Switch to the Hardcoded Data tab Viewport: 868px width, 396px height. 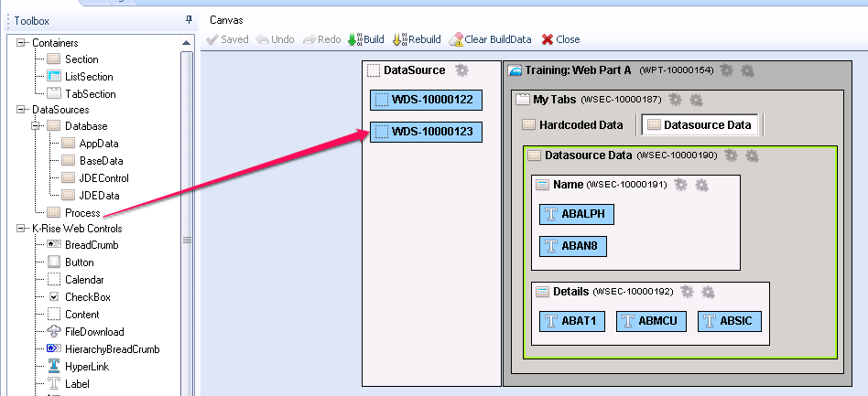573,125
